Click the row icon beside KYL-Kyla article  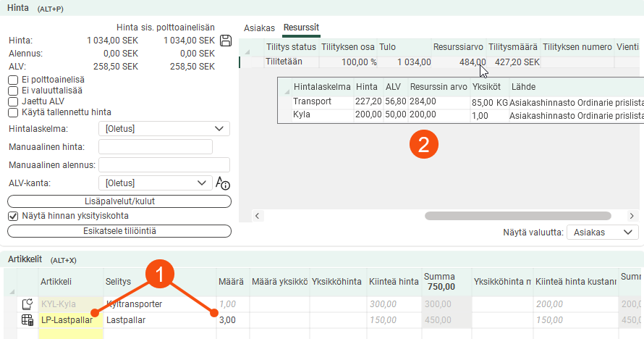27,304
